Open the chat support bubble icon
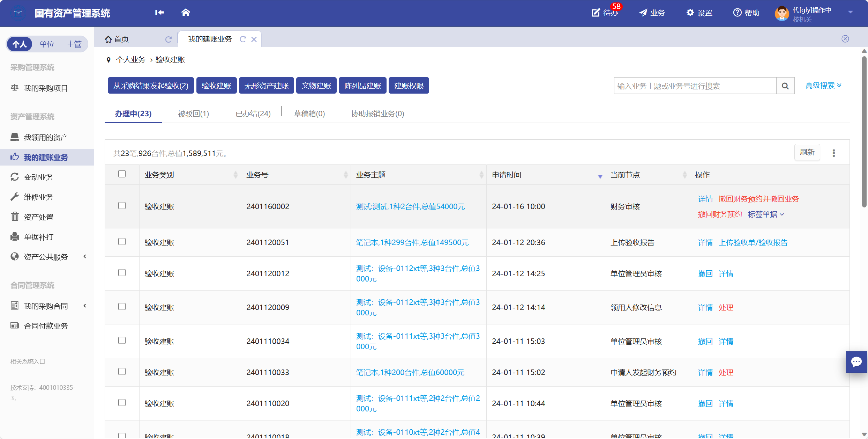The width and height of the screenshot is (868, 439). 856,362
